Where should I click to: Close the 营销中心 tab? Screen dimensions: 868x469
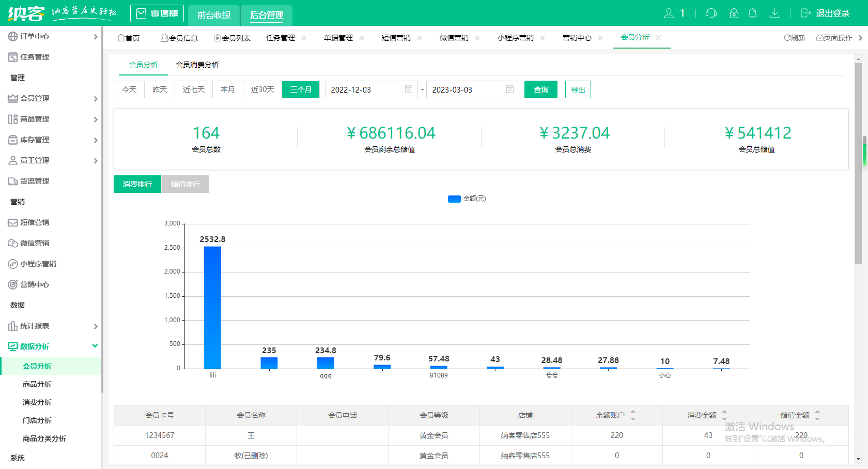(600, 38)
